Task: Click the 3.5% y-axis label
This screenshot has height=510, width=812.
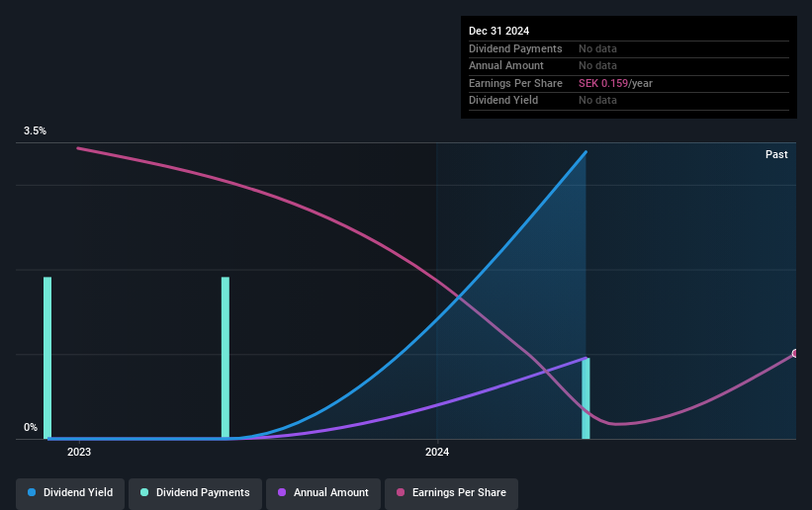Action: (35, 131)
